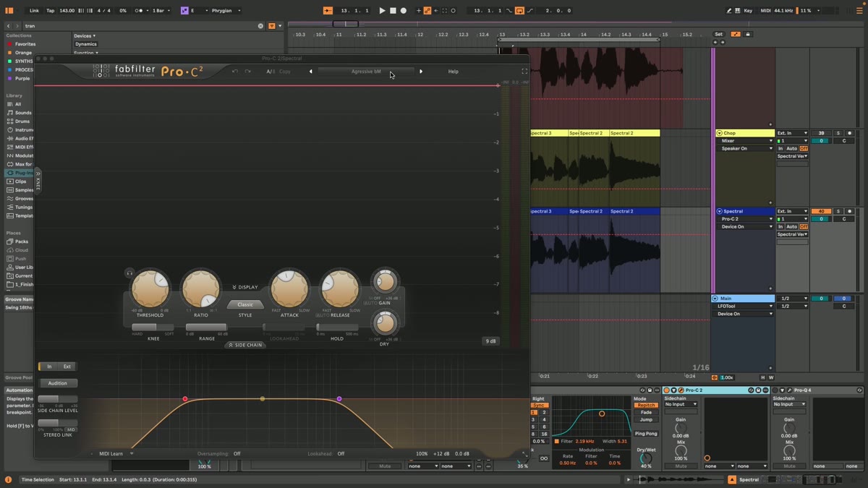Click the Attack knob
The width and height of the screenshot is (868, 488).
pyautogui.click(x=289, y=288)
